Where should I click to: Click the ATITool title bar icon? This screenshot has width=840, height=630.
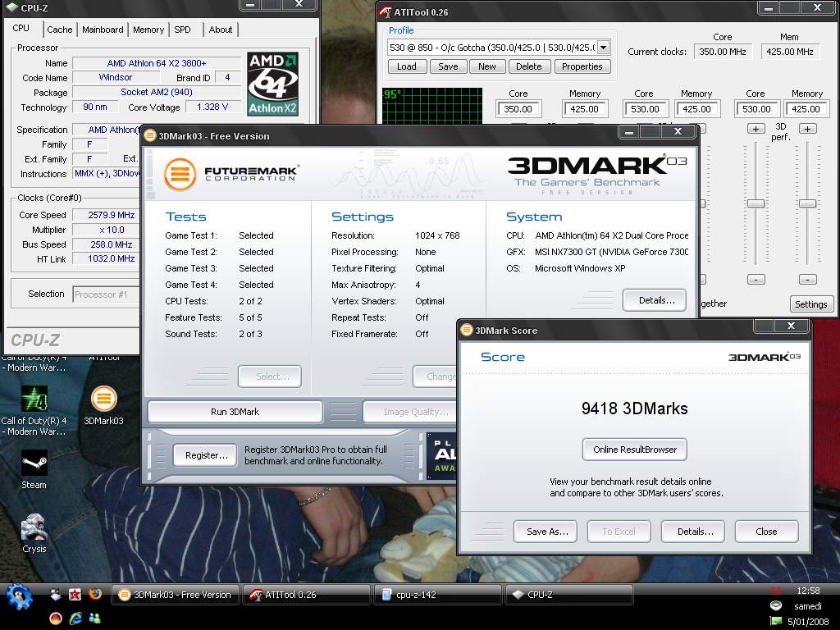[x=386, y=11]
